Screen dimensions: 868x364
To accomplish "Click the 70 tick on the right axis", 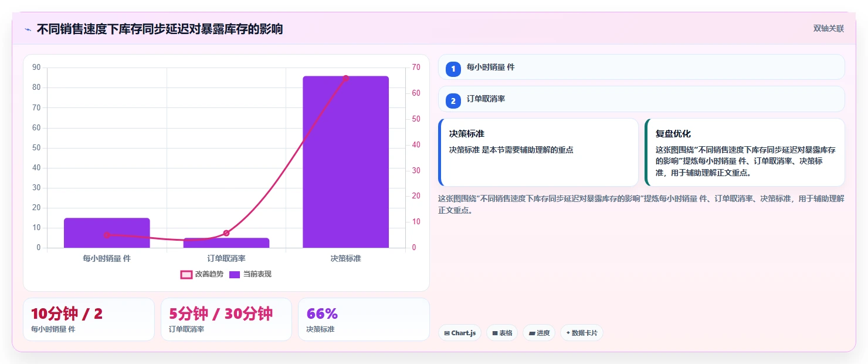I will click(x=416, y=68).
